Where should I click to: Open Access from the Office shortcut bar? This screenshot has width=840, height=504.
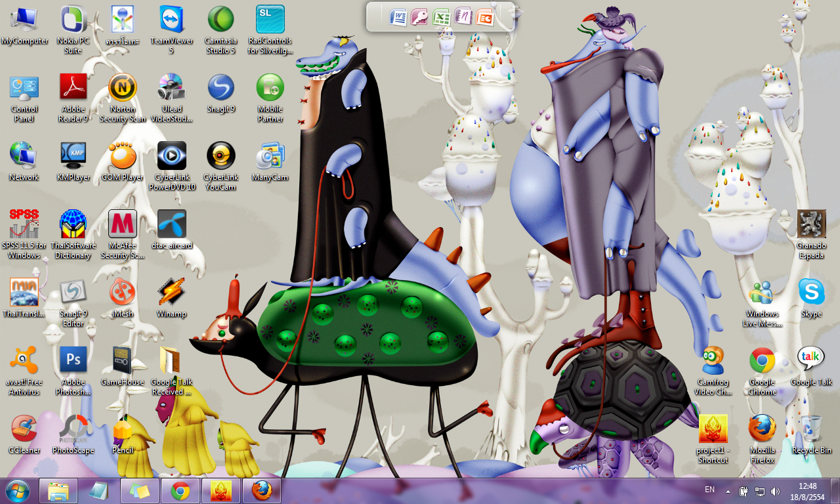[420, 17]
